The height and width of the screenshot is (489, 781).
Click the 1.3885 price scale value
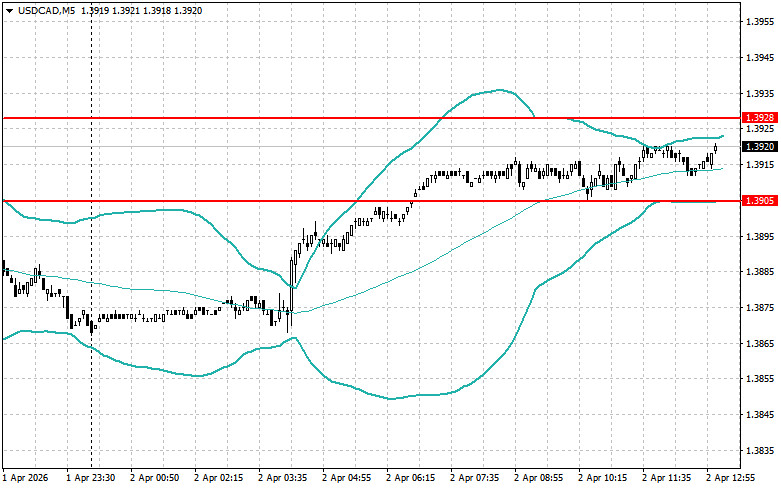760,272
